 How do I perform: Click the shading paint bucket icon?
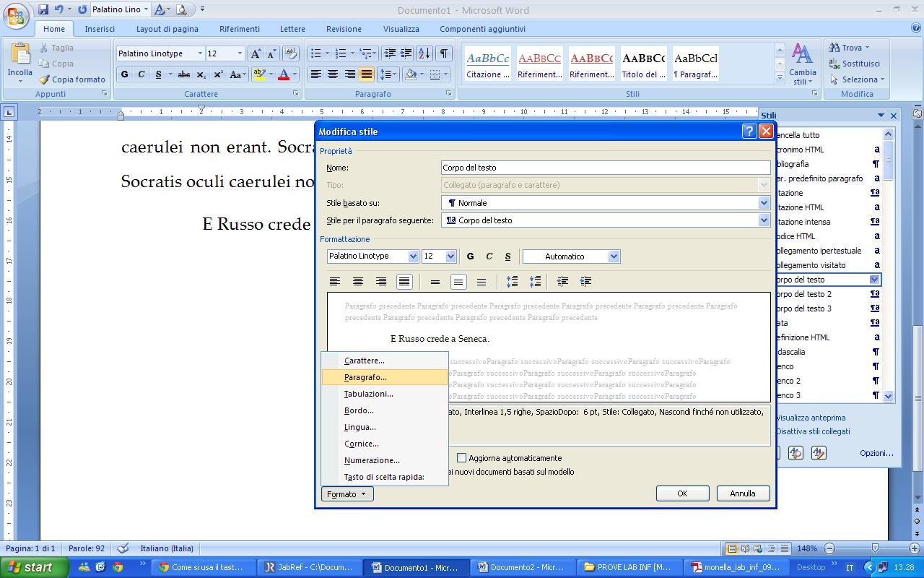point(410,74)
